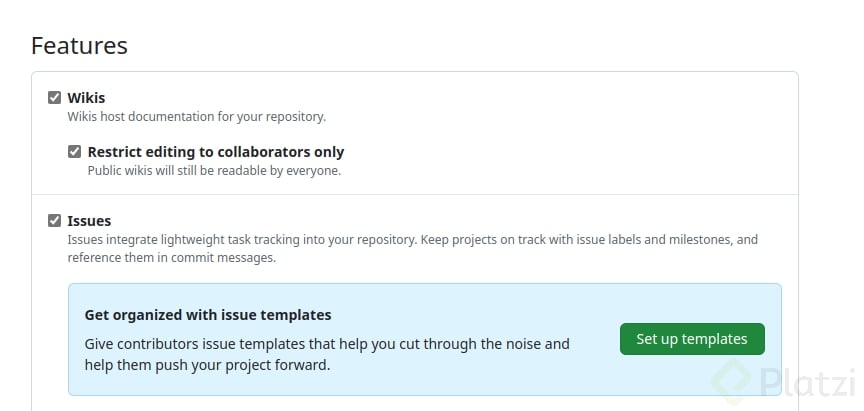Screen dimensions: 864x411
Task: Click the Get organized with issue templates heading
Action: point(208,315)
